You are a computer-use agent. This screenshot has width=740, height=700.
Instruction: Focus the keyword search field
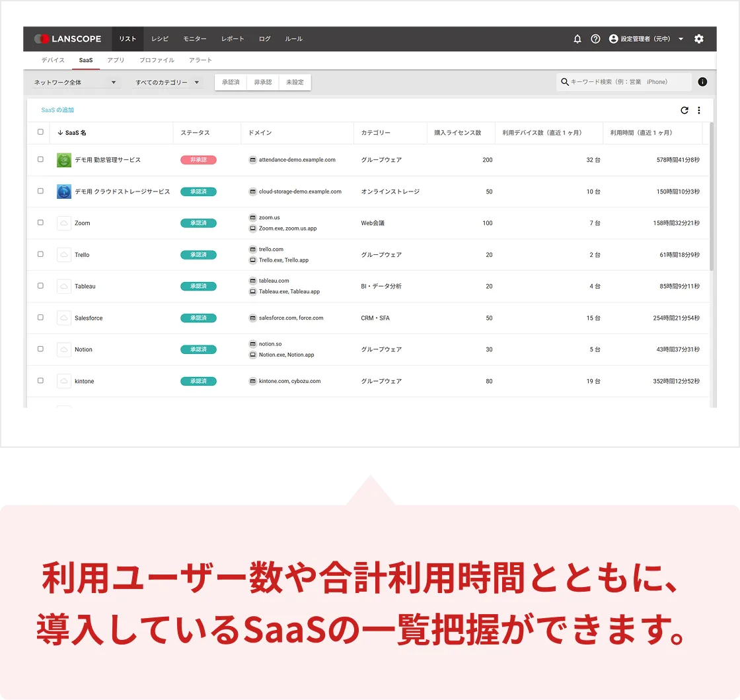[624, 82]
